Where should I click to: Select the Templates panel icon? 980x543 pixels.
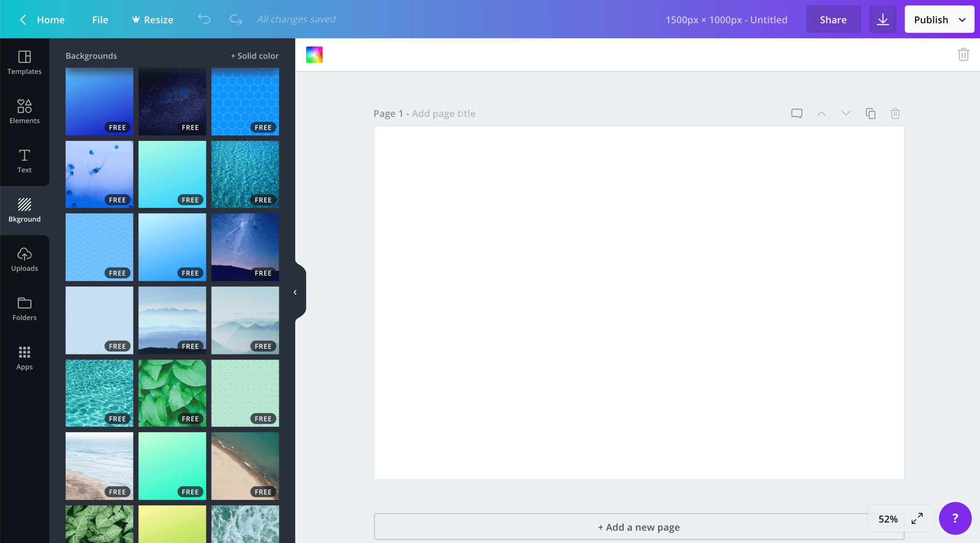[x=24, y=63]
